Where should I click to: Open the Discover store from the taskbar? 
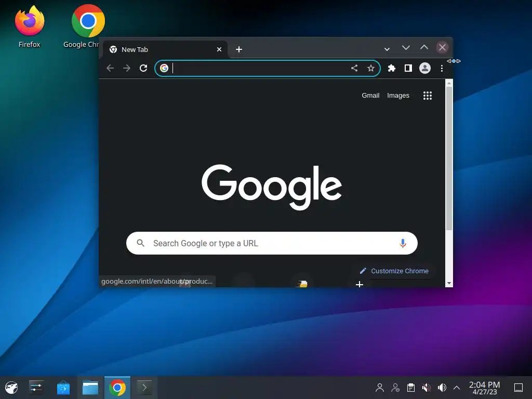pyautogui.click(x=63, y=388)
